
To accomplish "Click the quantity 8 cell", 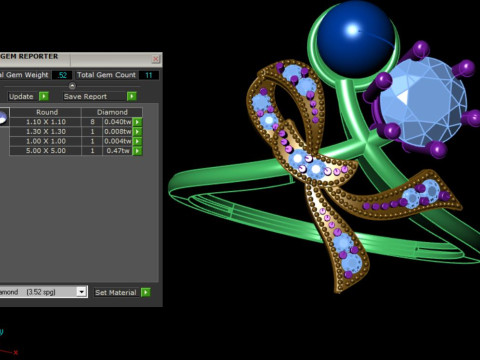I will pos(92,122).
